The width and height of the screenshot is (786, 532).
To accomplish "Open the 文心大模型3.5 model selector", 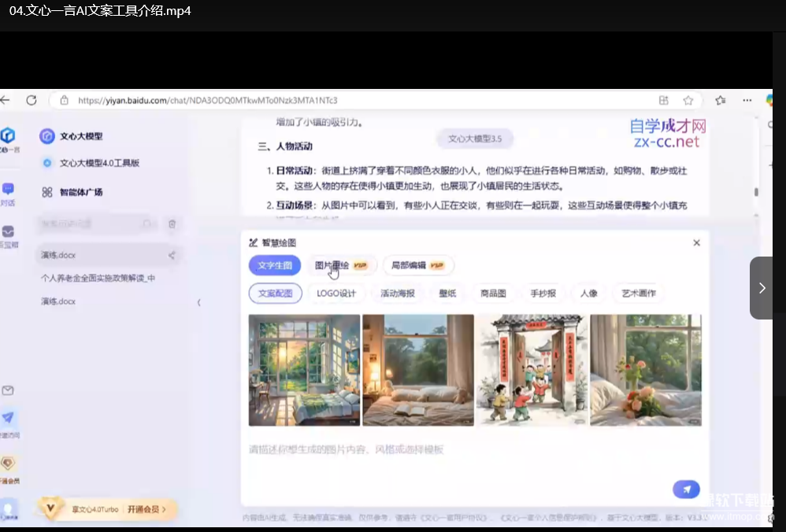I will click(474, 139).
